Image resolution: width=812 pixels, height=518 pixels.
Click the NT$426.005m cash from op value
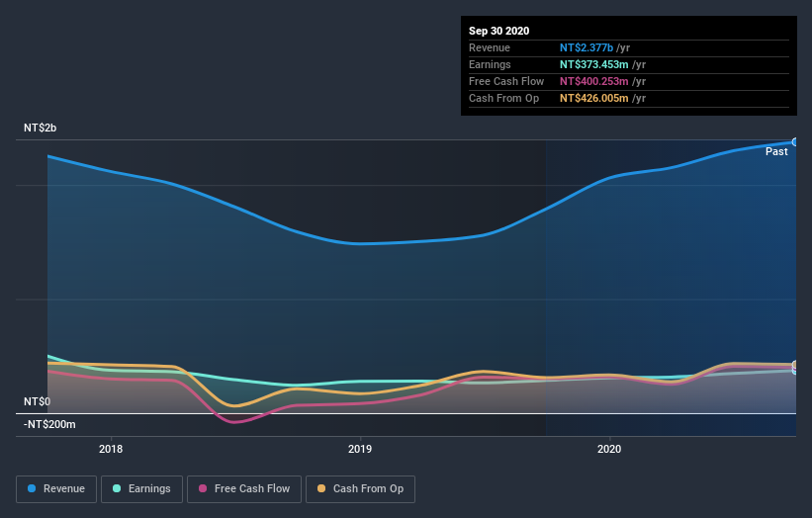coord(594,98)
